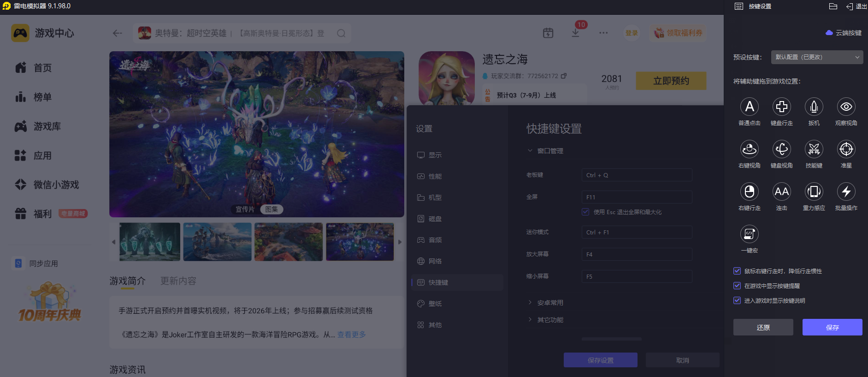The width and height of the screenshot is (868, 377).
Task: Click the search magnifier icon
Action: point(341,33)
